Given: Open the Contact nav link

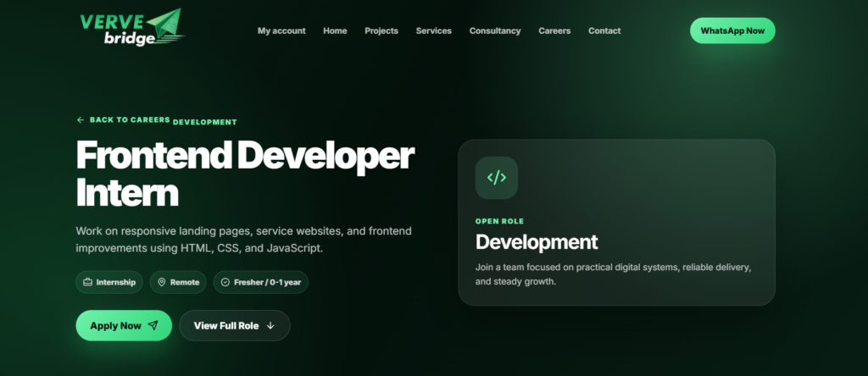Looking at the screenshot, I should 604,31.
